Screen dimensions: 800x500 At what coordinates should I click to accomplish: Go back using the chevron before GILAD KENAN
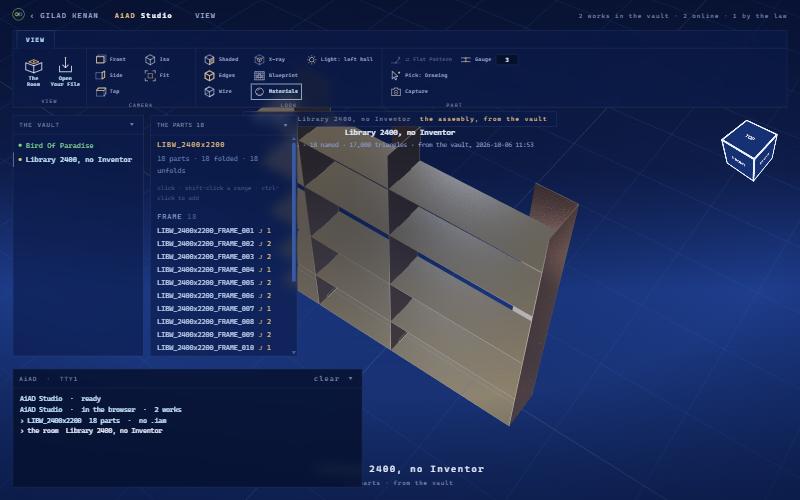tap(32, 16)
